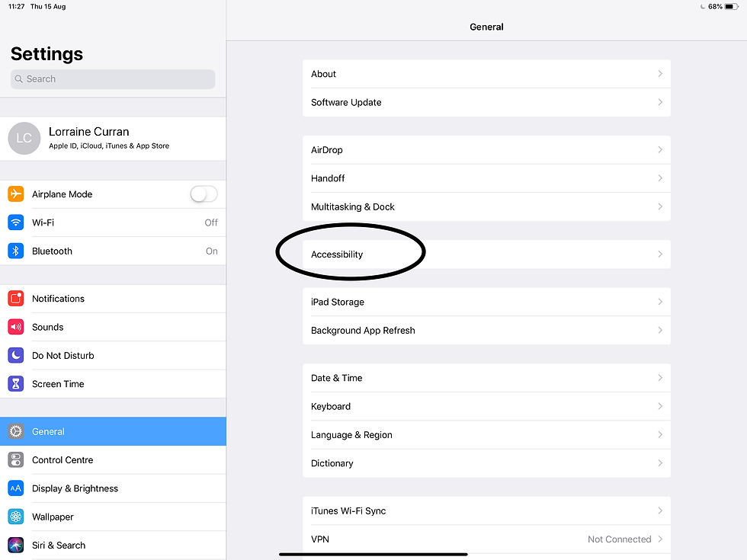Tap the Airplane Mode orange icon

click(16, 194)
